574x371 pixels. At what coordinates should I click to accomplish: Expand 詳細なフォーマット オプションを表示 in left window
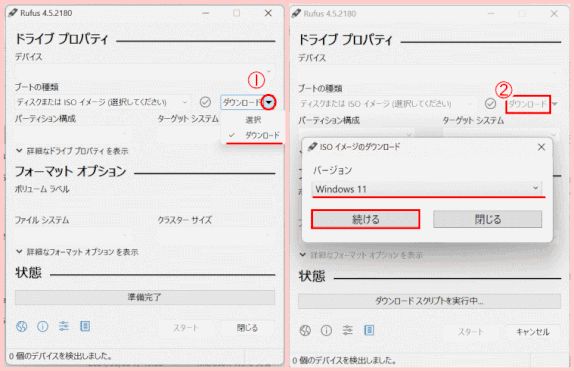[77, 252]
